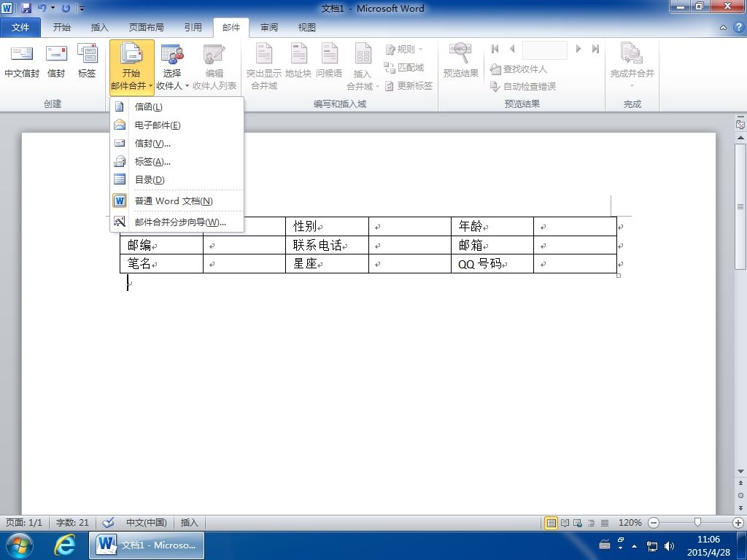This screenshot has height=560, width=747.
Task: Minimize the ribbon with the caret icon
Action: (x=723, y=28)
